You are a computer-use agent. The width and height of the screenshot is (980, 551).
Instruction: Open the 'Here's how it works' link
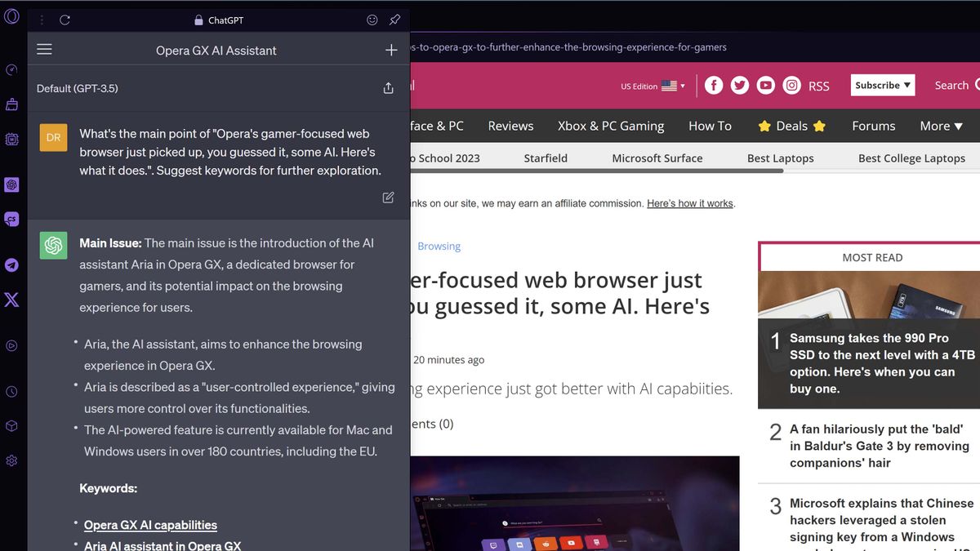(x=689, y=203)
